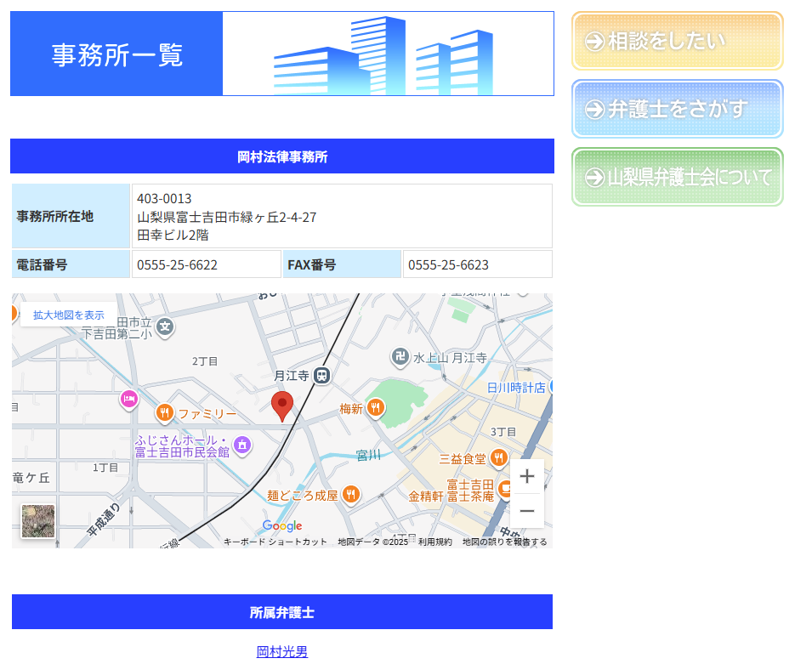Click the pink hotel marker on map
This screenshot has height=664, width=812.
pos(128,399)
